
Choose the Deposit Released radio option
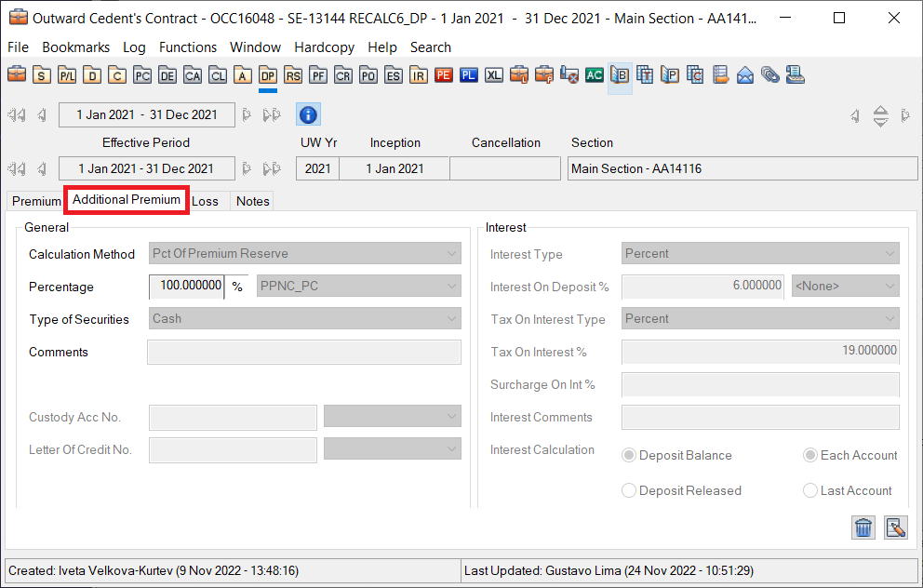click(629, 490)
